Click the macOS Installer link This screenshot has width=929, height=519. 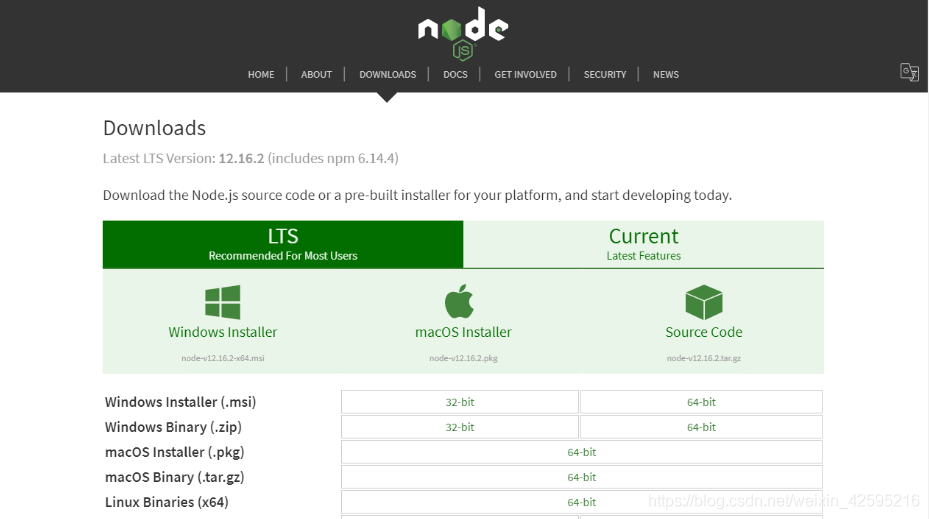pos(463,332)
